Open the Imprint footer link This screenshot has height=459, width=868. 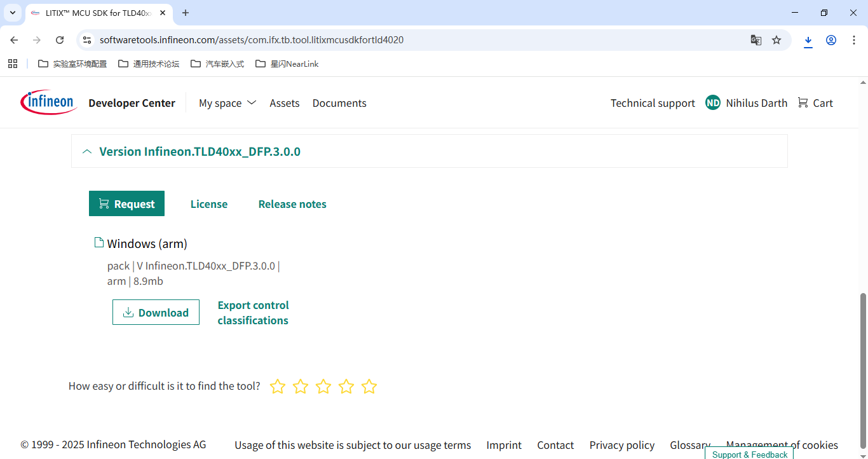pyautogui.click(x=504, y=445)
